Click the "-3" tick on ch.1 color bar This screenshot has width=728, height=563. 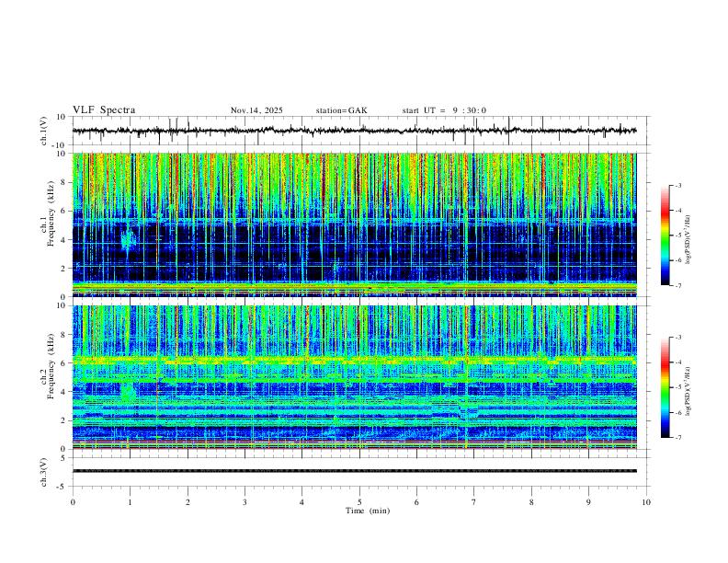pyautogui.click(x=677, y=185)
